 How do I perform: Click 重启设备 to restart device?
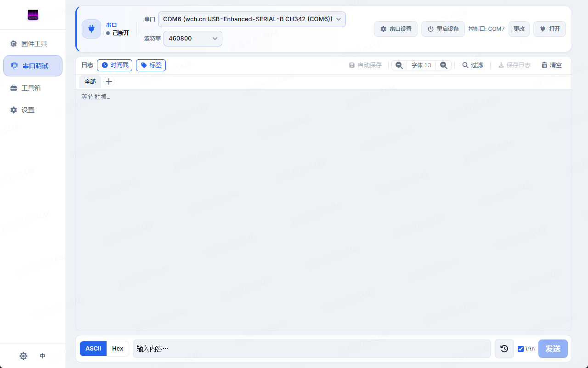tap(443, 29)
